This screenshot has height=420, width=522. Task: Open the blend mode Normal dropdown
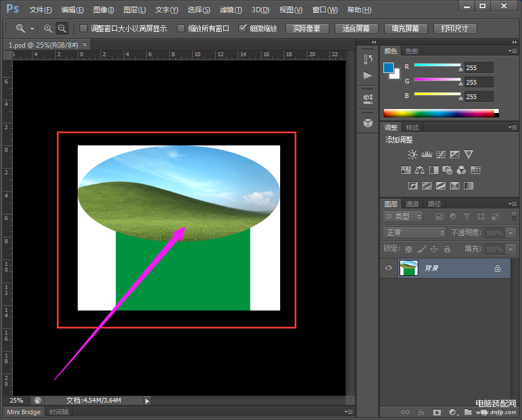click(415, 232)
